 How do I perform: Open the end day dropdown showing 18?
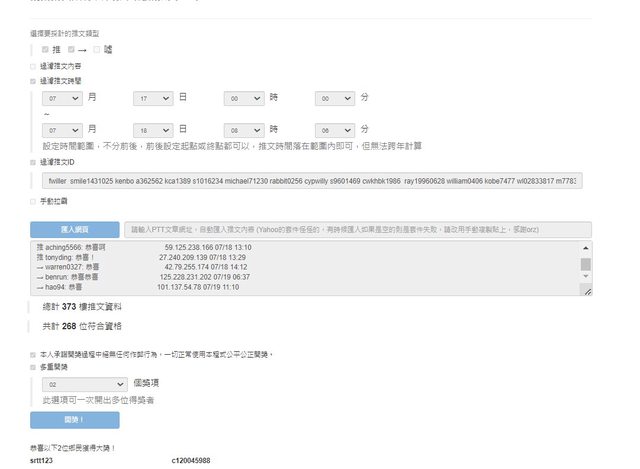153,130
